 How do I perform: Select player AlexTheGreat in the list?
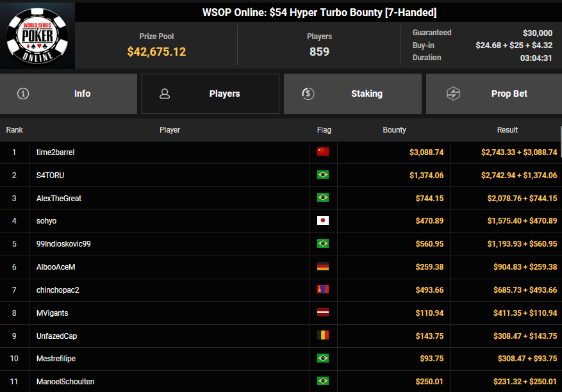coord(59,199)
